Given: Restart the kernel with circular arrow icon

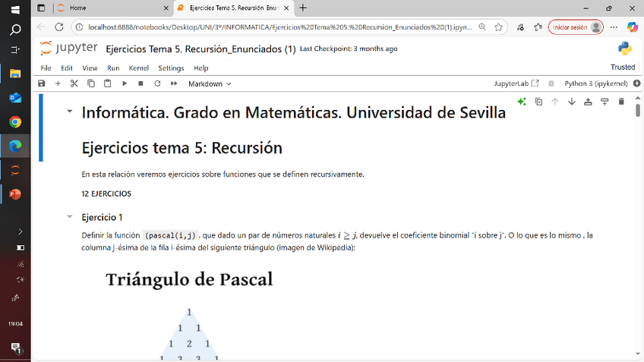Looking at the screenshot, I should click(157, 83).
